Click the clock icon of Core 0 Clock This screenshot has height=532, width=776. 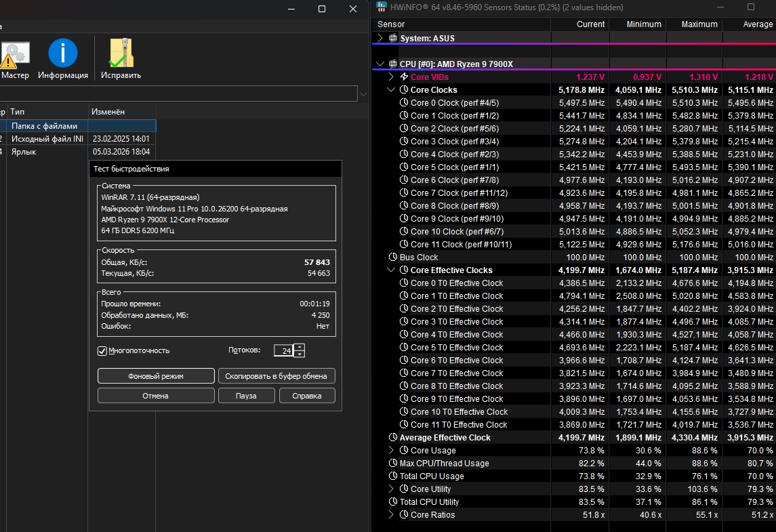(x=404, y=102)
